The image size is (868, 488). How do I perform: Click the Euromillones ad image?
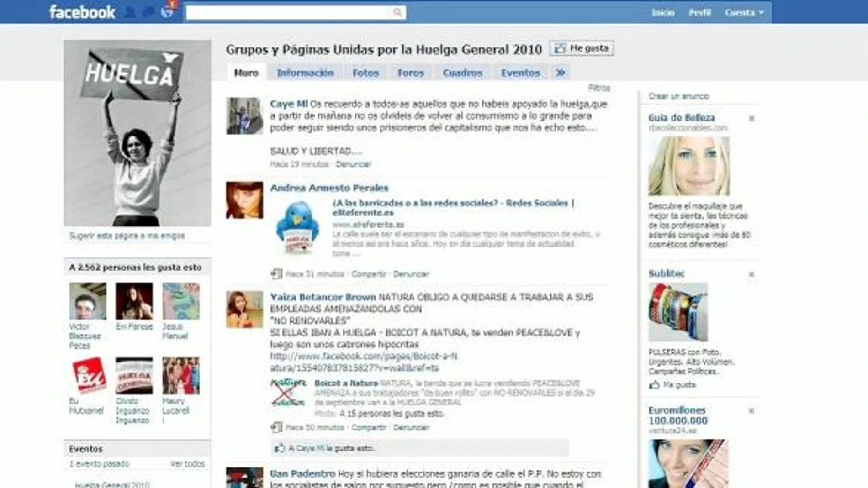tap(688, 463)
